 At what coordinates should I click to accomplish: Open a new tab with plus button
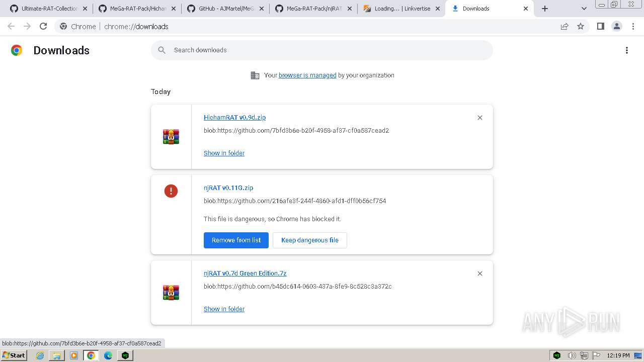pyautogui.click(x=545, y=9)
